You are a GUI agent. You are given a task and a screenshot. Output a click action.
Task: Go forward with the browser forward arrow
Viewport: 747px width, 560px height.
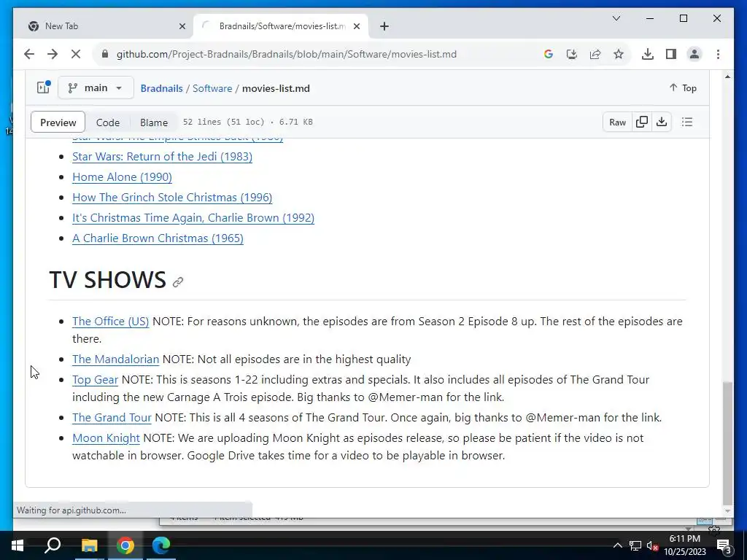coord(53,54)
